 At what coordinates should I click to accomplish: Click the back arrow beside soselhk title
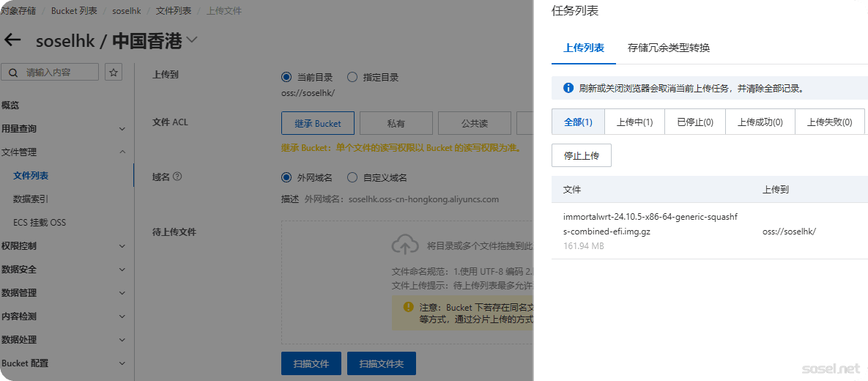12,41
